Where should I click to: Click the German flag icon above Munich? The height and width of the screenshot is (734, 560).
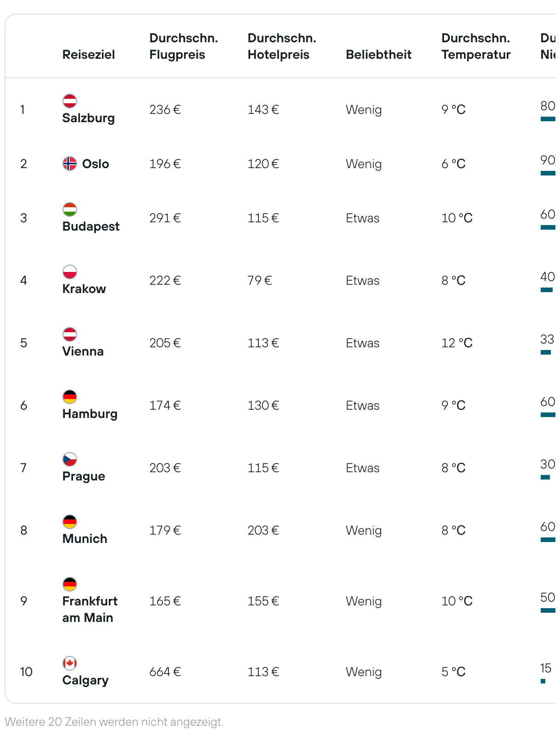point(70,522)
